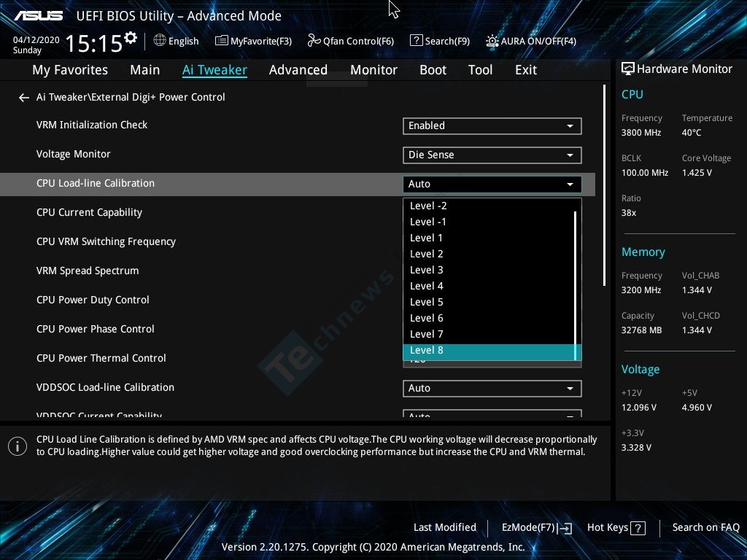Select the VRM Spread Spectrum setting

click(x=88, y=271)
